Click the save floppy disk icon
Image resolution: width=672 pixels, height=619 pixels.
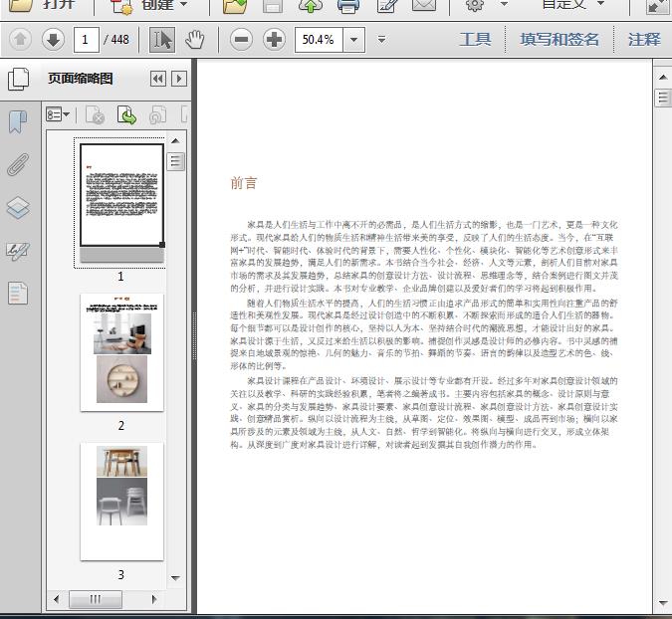pyautogui.click(x=273, y=5)
